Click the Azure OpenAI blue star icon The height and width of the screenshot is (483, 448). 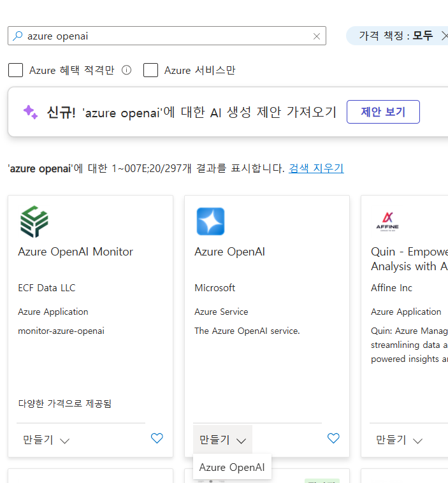(210, 222)
